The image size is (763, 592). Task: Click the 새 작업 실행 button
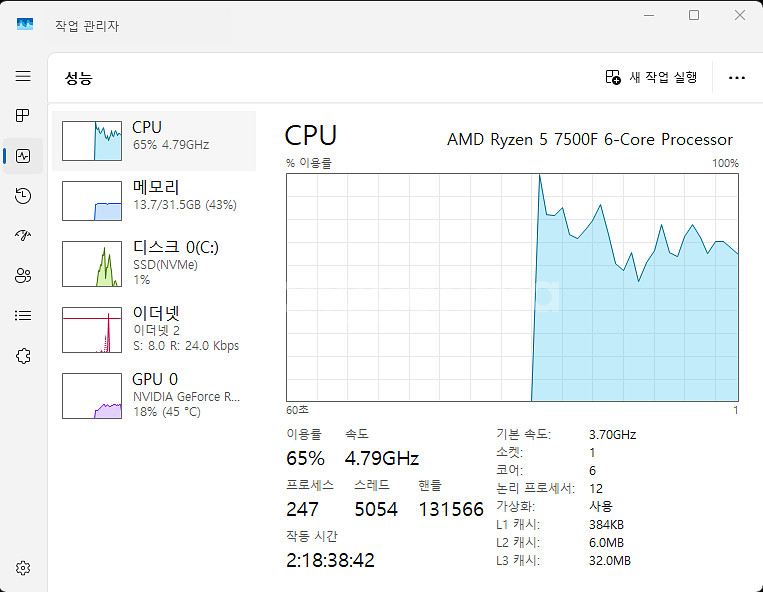[x=652, y=77]
